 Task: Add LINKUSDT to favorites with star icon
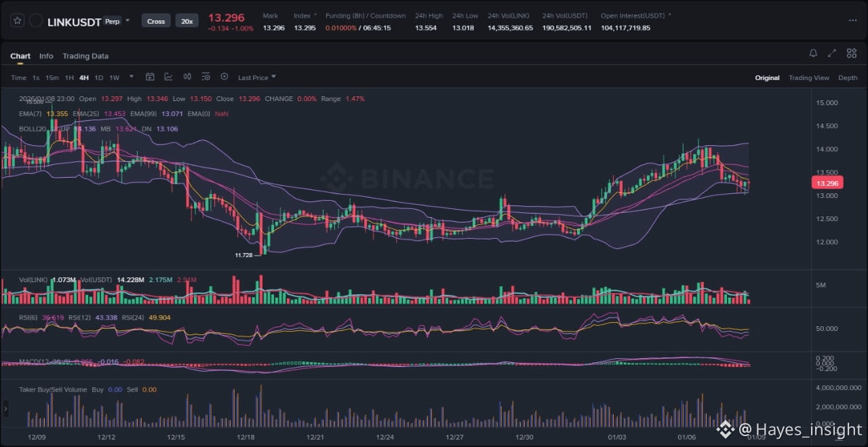[x=18, y=21]
